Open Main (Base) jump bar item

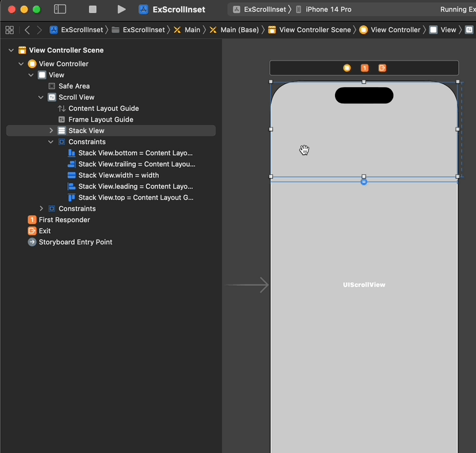234,30
